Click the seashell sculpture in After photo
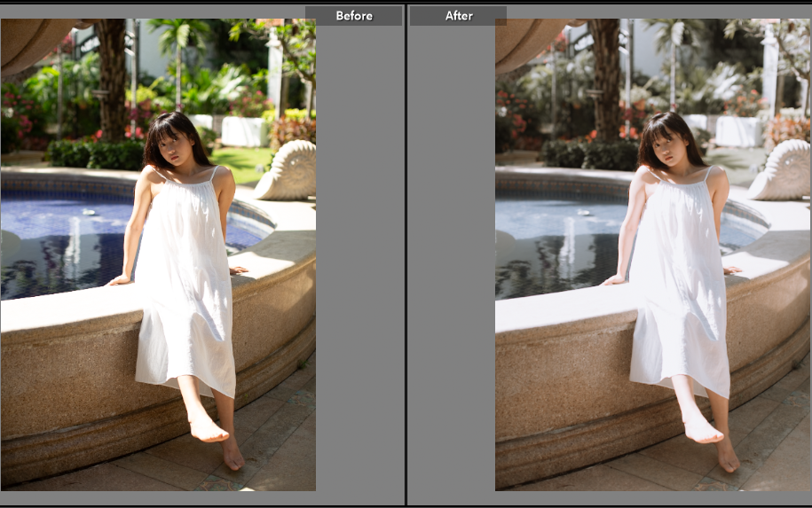This screenshot has width=812, height=508. tap(781, 171)
